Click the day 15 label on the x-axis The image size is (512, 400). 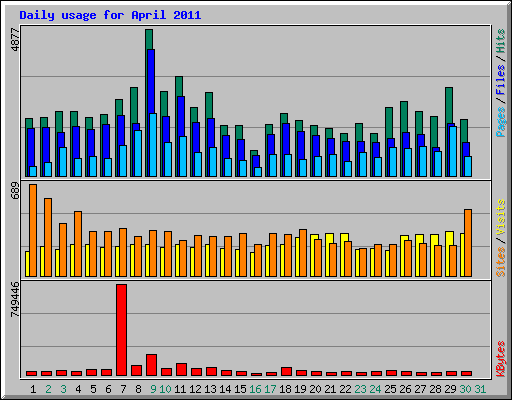[240, 389]
